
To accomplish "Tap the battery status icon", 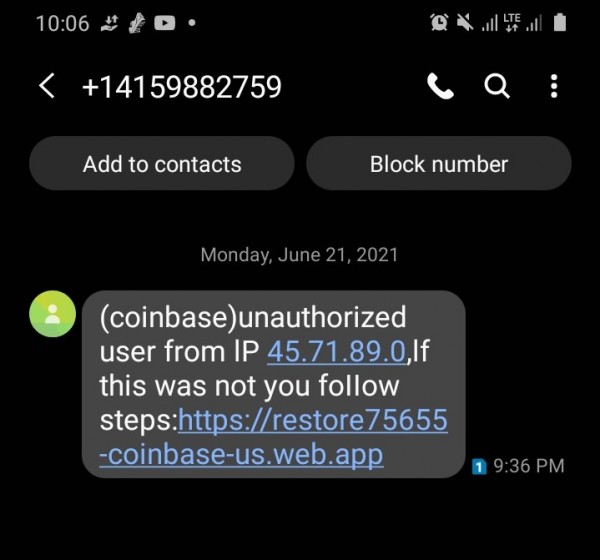I will pyautogui.click(x=560, y=22).
